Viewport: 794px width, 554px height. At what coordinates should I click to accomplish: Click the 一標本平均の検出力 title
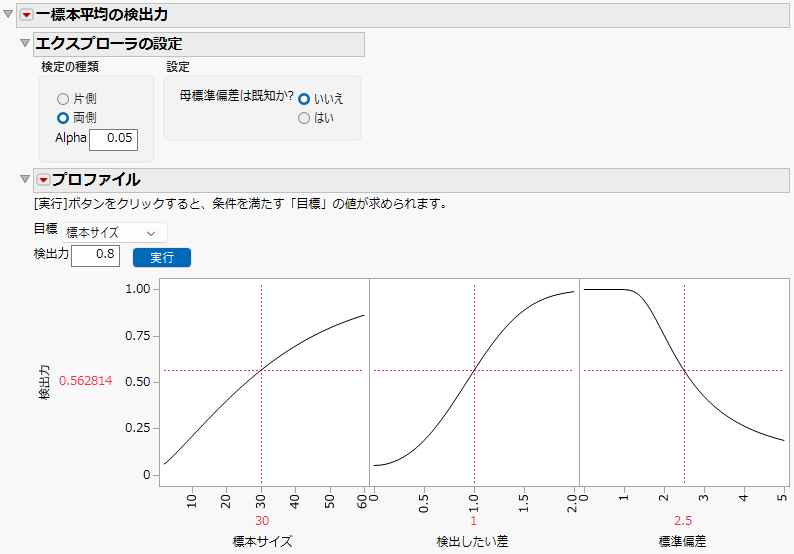pyautogui.click(x=102, y=15)
